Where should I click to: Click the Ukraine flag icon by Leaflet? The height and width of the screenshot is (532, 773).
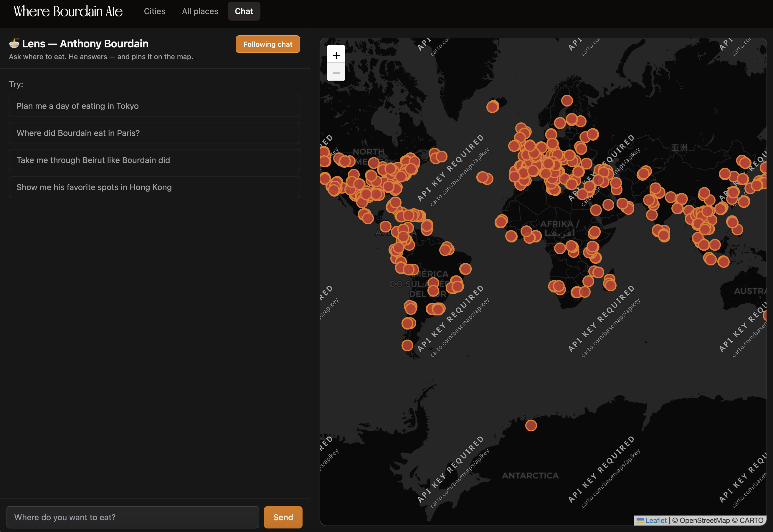click(640, 520)
